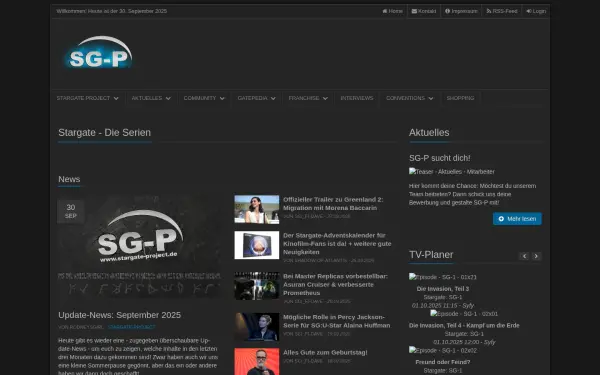Open the Shopping menu item
Viewport: 600px width, 375px height.
pos(460,98)
